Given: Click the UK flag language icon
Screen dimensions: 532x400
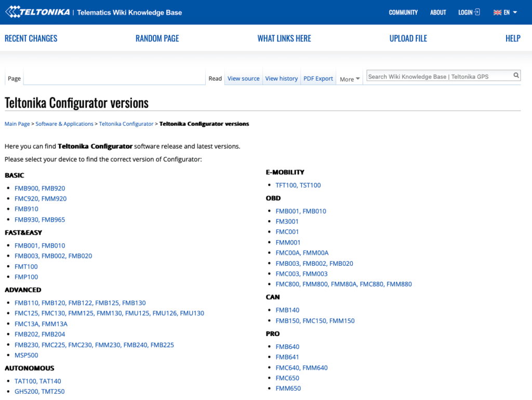Looking at the screenshot, I should [x=497, y=12].
